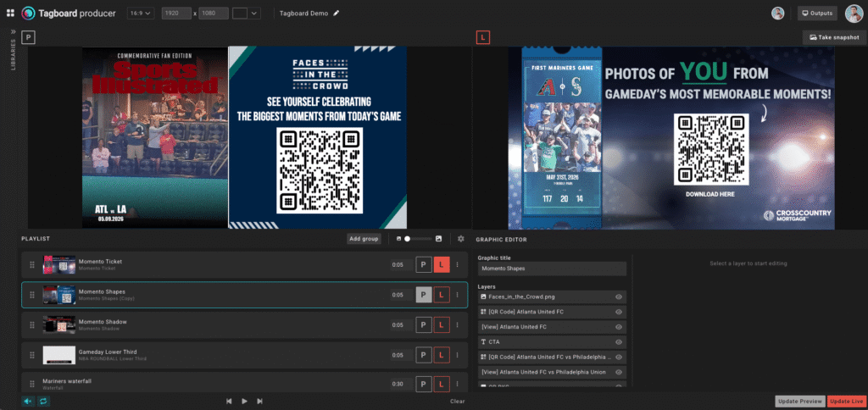This screenshot has height=410, width=868.
Task: Open more options for Mariners waterfall
Action: coord(457,384)
